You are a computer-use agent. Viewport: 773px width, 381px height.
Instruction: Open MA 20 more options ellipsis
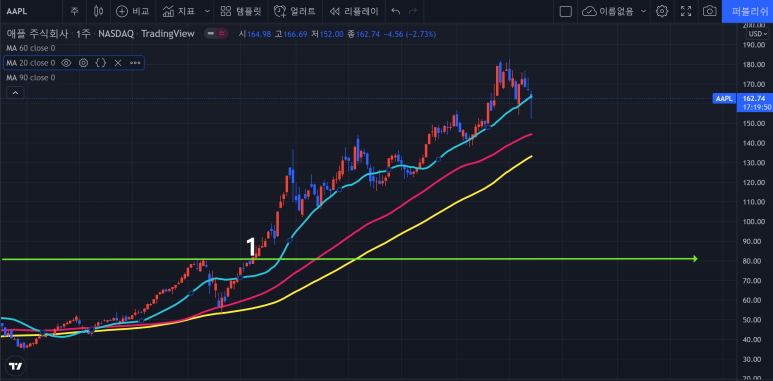[135, 63]
